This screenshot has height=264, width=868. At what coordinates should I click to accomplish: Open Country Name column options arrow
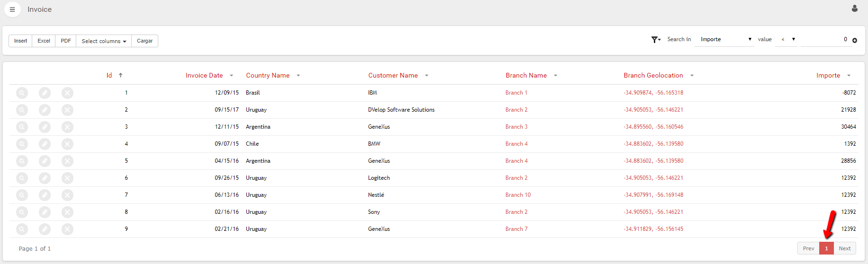coord(298,76)
